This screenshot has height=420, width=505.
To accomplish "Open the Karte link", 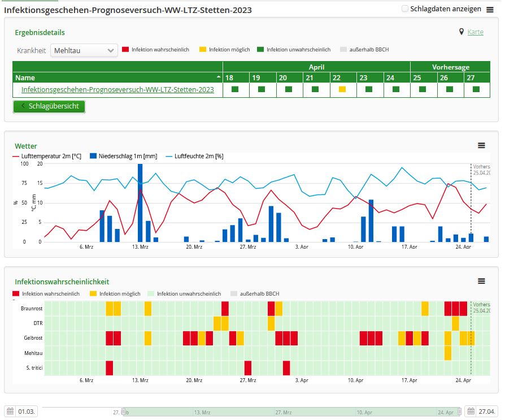I will pyautogui.click(x=475, y=32).
